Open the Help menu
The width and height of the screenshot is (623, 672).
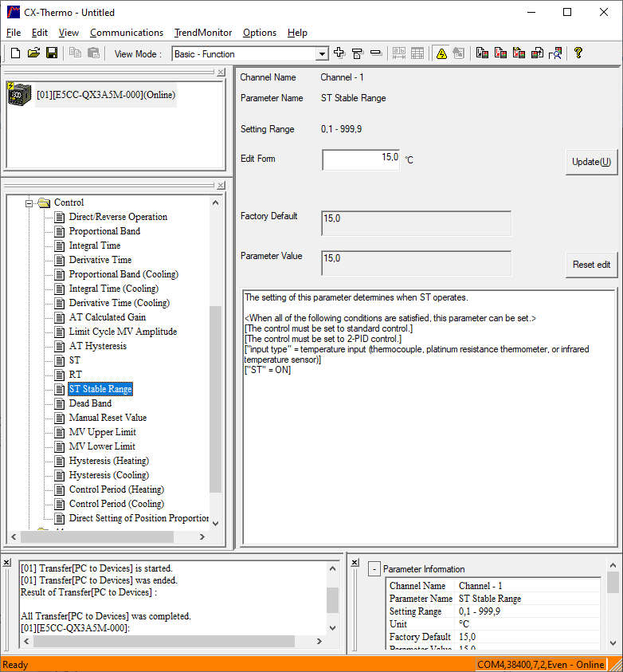297,33
